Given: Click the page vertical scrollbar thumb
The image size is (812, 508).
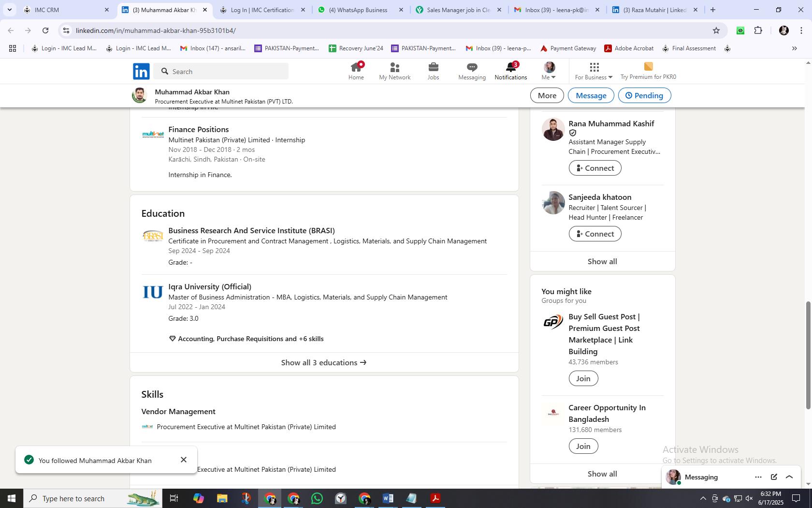Looking at the screenshot, I should click(808, 356).
